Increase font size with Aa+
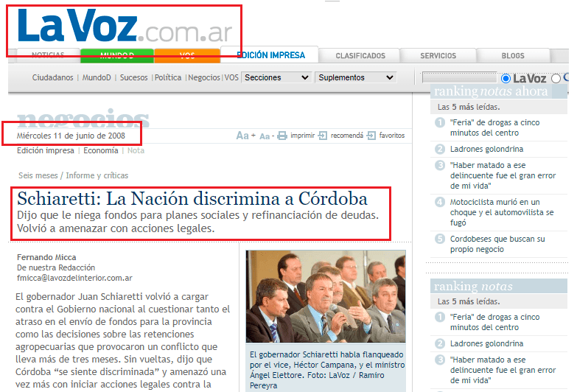 pyautogui.click(x=245, y=136)
